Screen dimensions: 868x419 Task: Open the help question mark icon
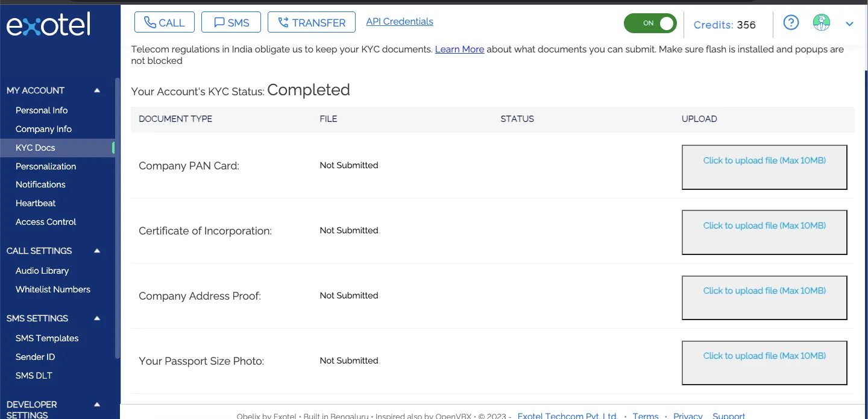pyautogui.click(x=791, y=23)
